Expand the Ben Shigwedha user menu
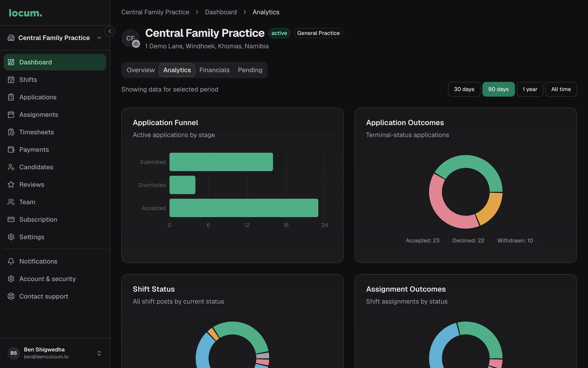Viewport: 588px width, 368px height. pos(55,353)
